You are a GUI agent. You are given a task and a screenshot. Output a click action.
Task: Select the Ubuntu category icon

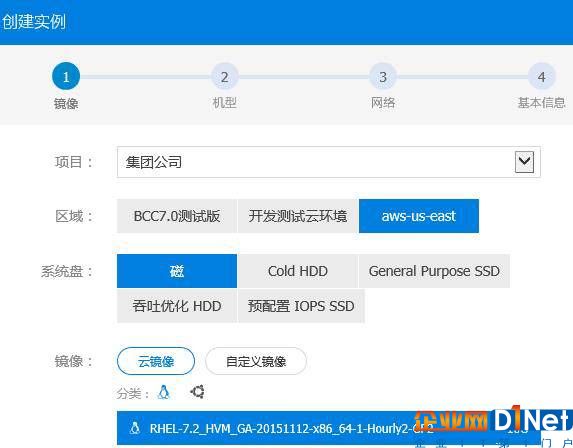coord(197,392)
